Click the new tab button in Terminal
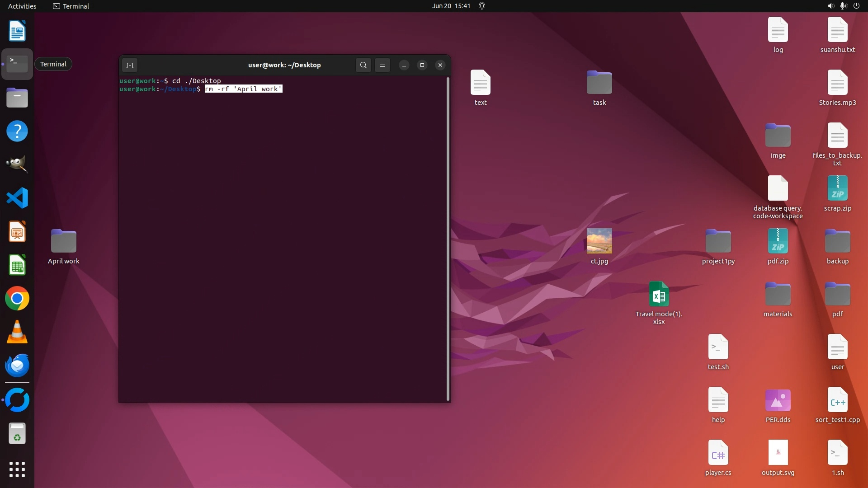The height and width of the screenshot is (488, 868). [130, 65]
